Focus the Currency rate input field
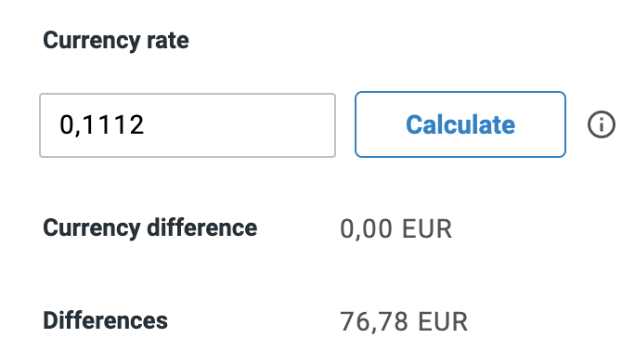 point(188,125)
